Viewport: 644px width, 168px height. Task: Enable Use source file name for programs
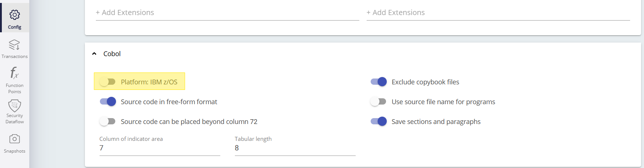point(378,102)
